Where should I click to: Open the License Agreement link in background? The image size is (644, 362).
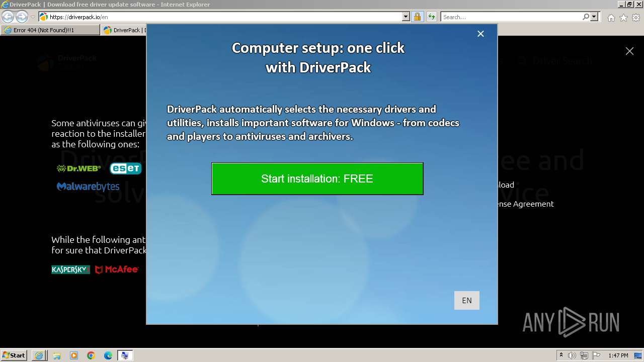(526, 204)
